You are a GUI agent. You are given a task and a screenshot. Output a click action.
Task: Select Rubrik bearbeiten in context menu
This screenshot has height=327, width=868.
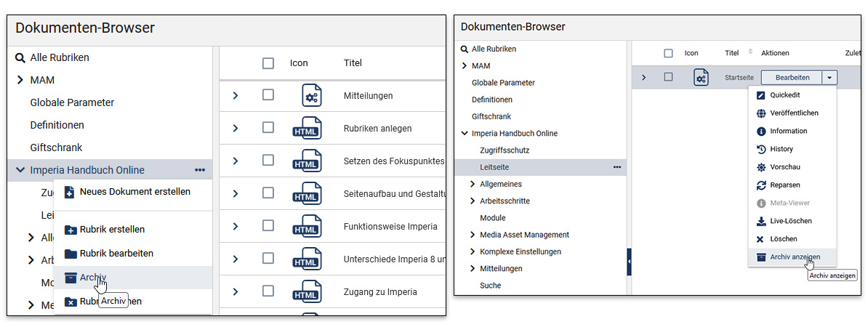click(116, 254)
